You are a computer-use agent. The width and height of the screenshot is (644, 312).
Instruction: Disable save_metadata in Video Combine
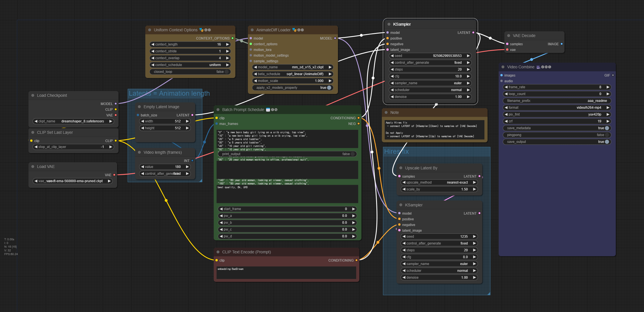607,128
